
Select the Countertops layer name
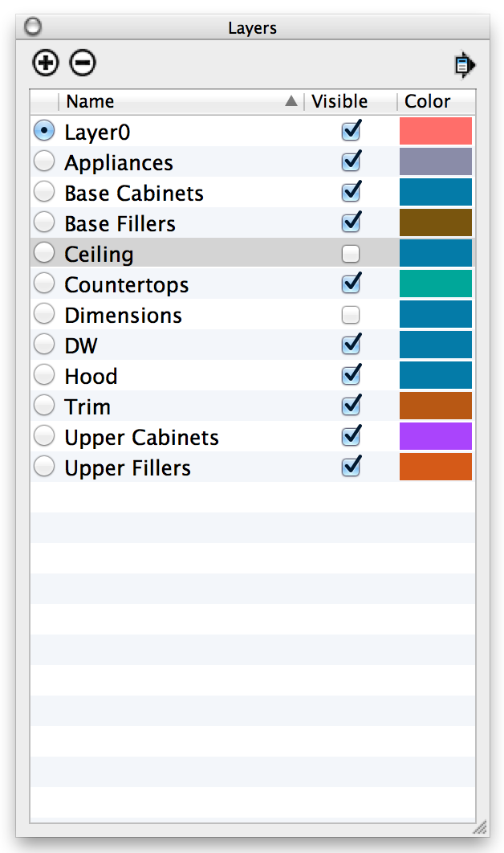(x=127, y=285)
